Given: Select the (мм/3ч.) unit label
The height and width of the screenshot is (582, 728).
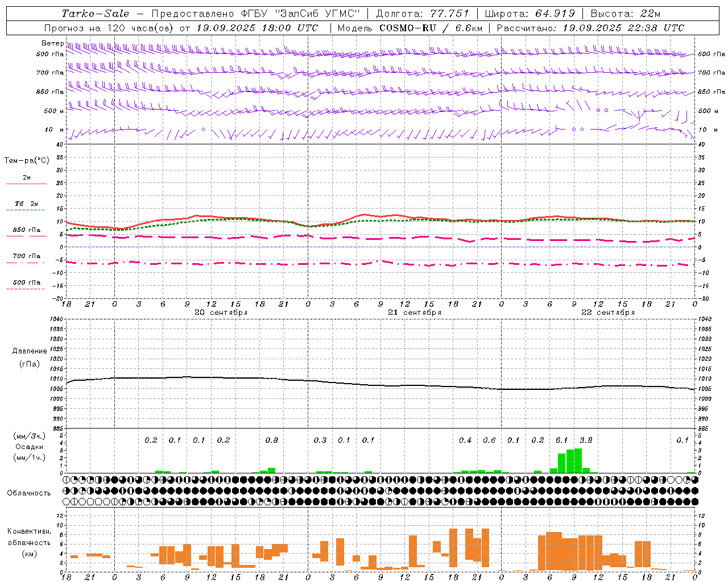Looking at the screenshot, I should pos(30,436).
